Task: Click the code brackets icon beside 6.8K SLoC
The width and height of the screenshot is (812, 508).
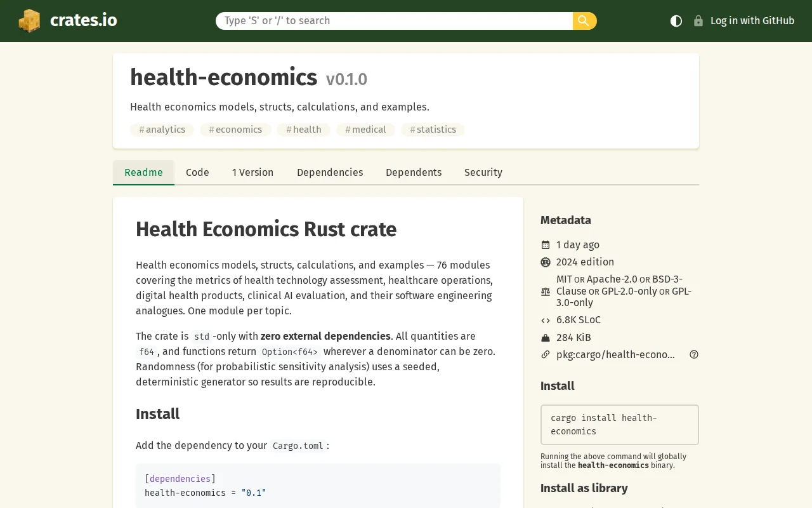Action: click(x=546, y=321)
